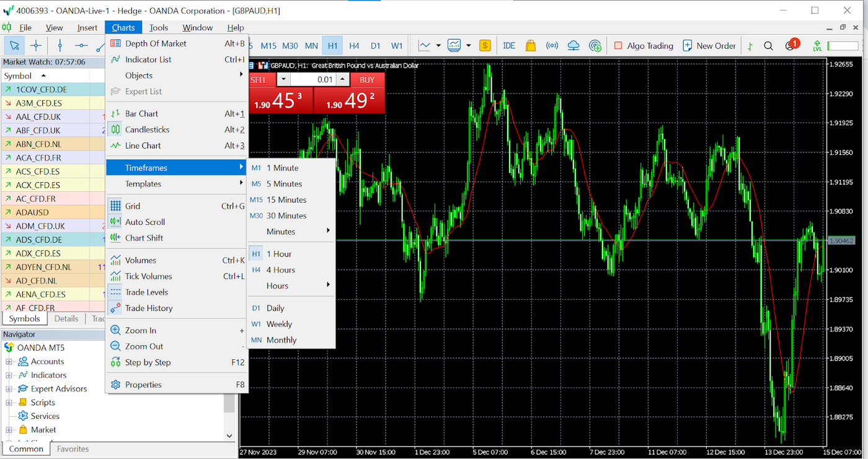The image size is (868, 459).
Task: Open the VPS cloud hosting icon
Action: [x=573, y=46]
